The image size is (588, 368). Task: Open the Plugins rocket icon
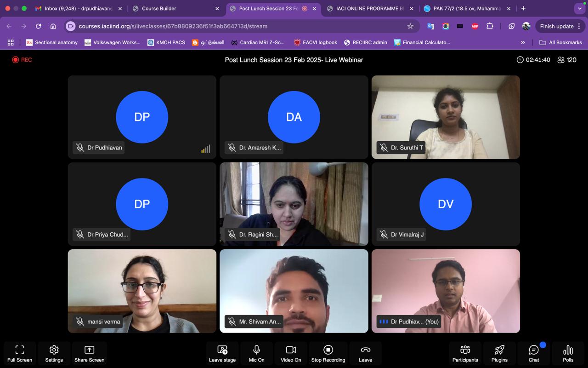click(x=499, y=353)
